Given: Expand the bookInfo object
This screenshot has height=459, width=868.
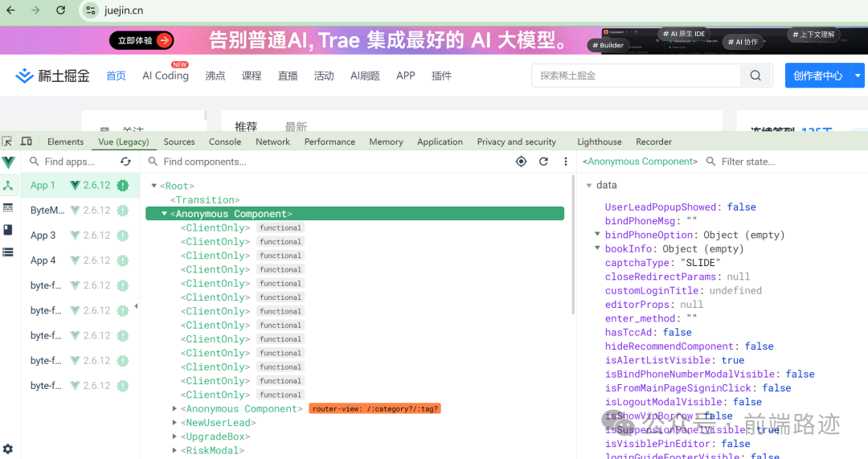Looking at the screenshot, I should coord(597,248).
